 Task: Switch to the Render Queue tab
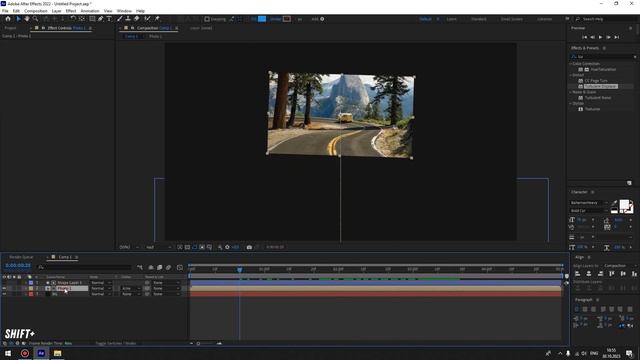point(21,257)
